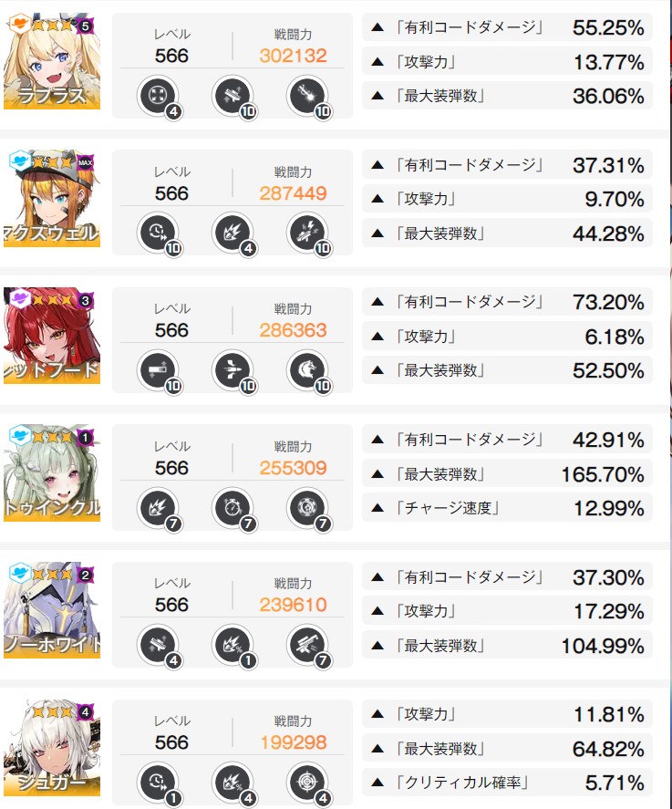Click トゥインクル's stopwatch skill icon level 7

click(x=233, y=508)
